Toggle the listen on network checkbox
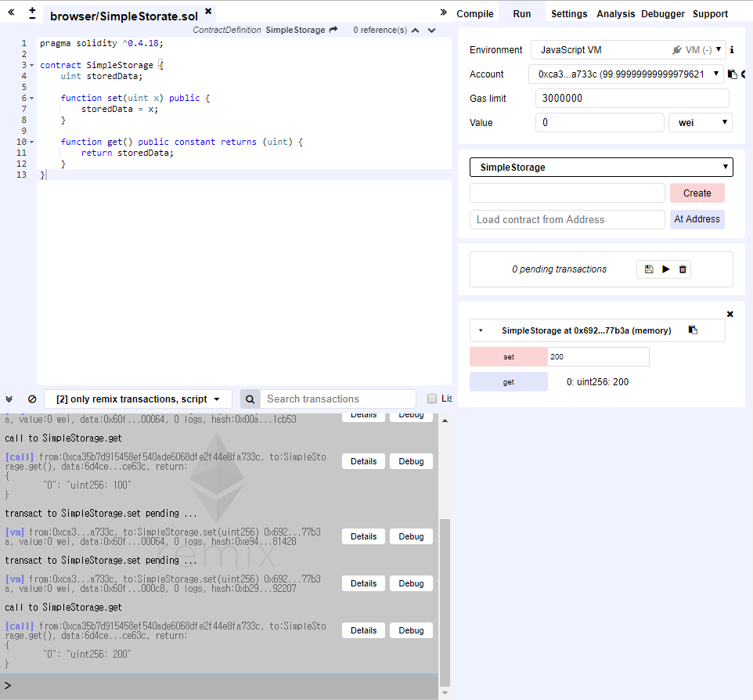The height and width of the screenshot is (700, 753). pyautogui.click(x=432, y=399)
